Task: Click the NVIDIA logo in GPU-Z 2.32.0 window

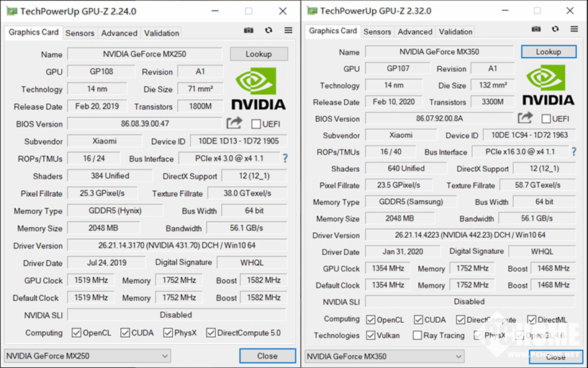Action: tap(548, 85)
